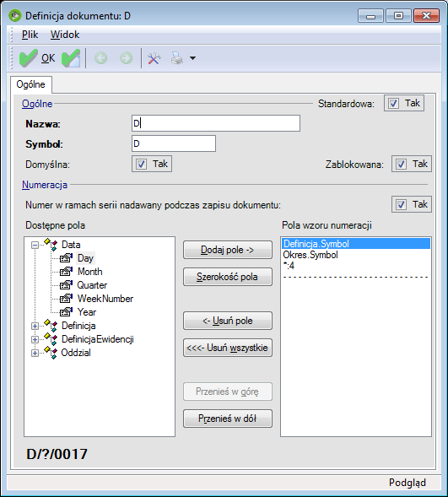Uncheck the Domyślna checkbox
The height and width of the screenshot is (497, 448).
(141, 165)
